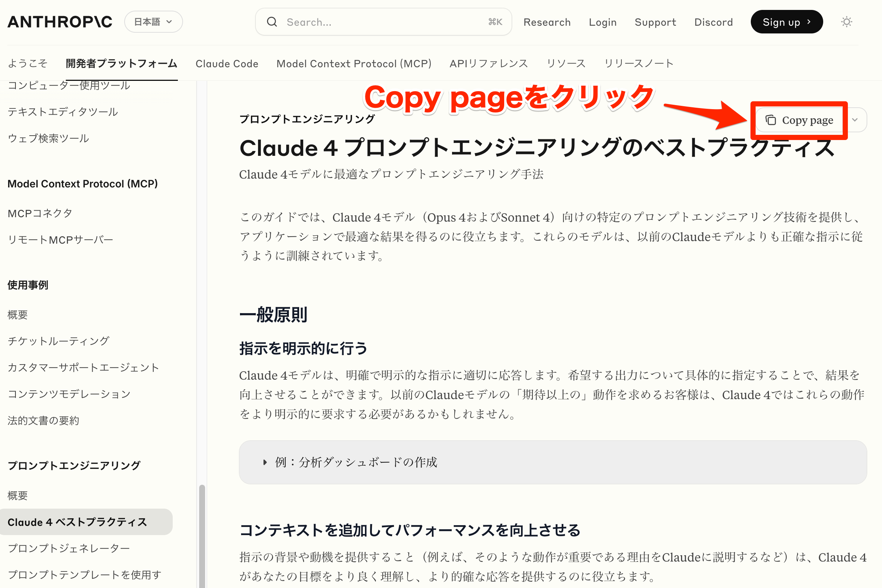The image size is (882, 588).
Task: Open the Model Context Protocol (MCP) tab
Action: pyautogui.click(x=354, y=63)
